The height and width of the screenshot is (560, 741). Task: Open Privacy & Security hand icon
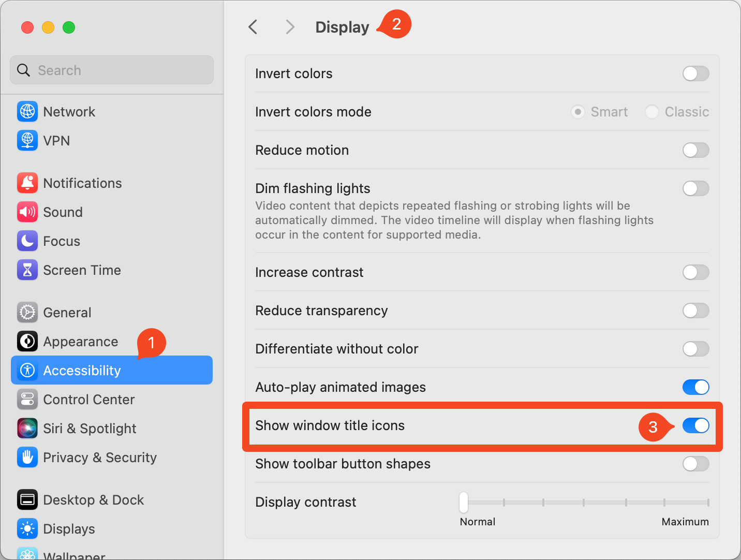click(27, 458)
